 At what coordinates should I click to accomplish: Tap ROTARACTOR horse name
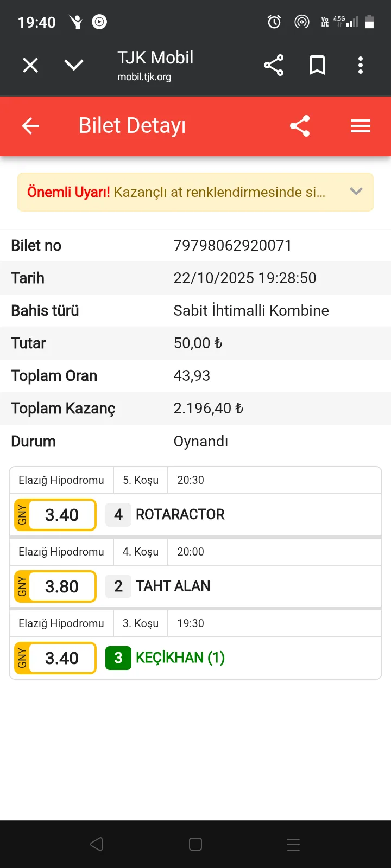pos(180,515)
